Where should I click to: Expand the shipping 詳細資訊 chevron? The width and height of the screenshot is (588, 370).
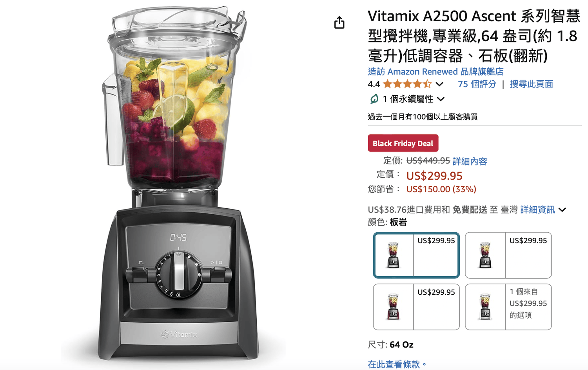[x=562, y=210]
